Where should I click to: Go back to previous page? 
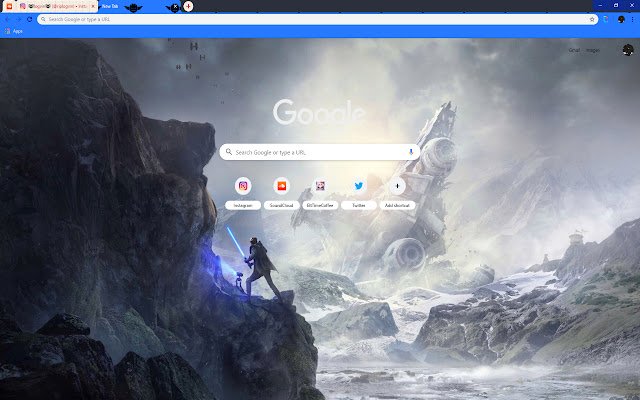(7, 19)
